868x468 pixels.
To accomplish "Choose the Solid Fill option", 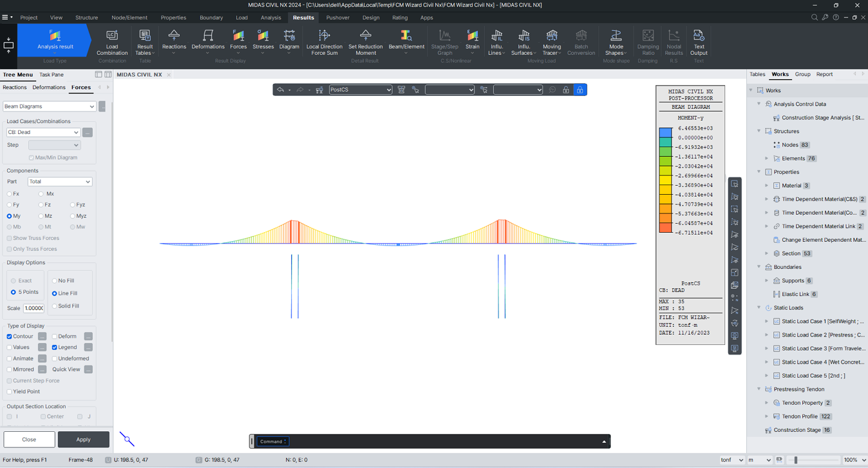I will point(54,306).
